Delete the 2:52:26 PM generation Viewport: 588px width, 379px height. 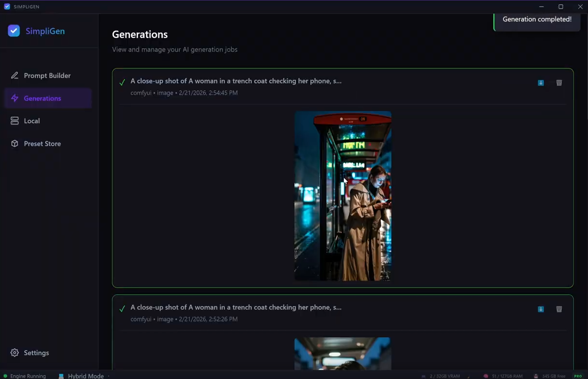click(559, 309)
